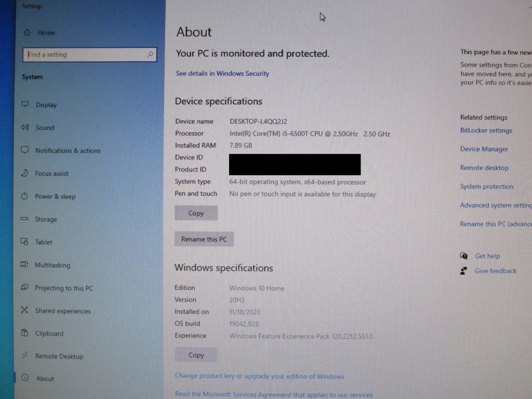Click the Multitasking icon
Screen dimensions: 532x399
pyautogui.click(x=24, y=264)
